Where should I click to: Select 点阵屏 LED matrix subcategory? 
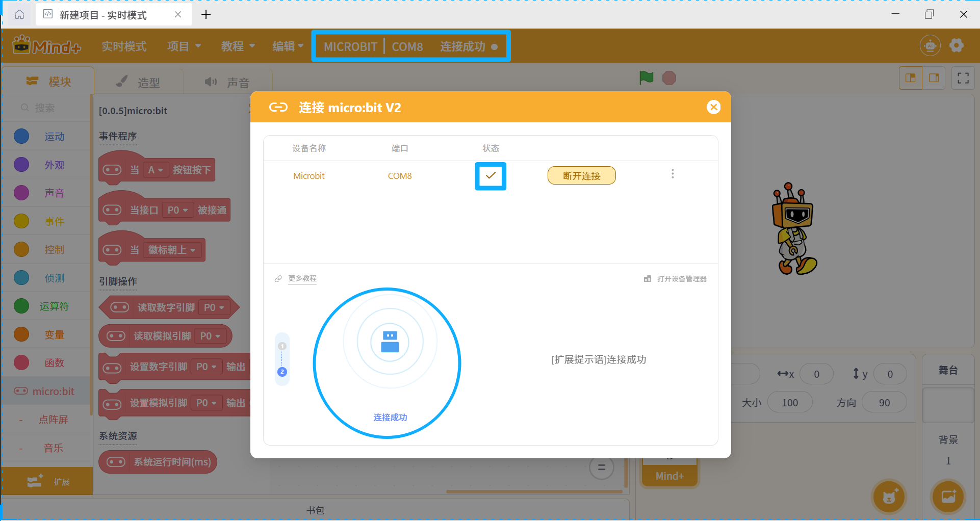46,420
